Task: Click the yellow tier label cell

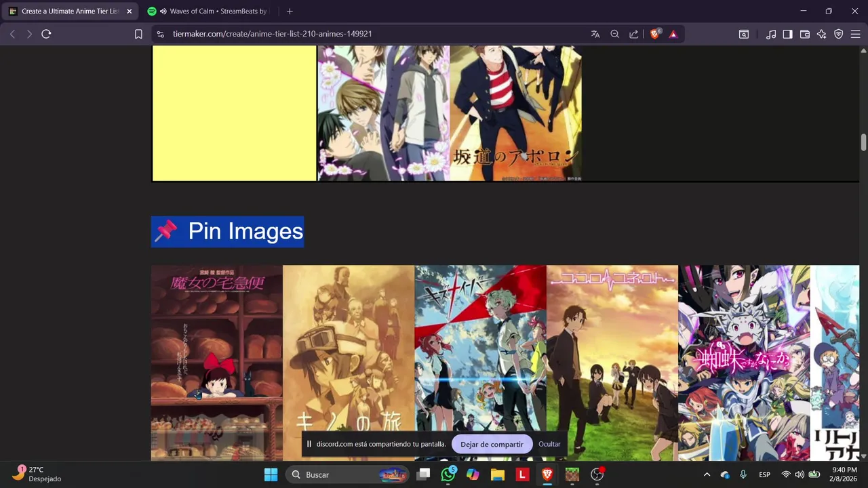Action: coord(235,113)
